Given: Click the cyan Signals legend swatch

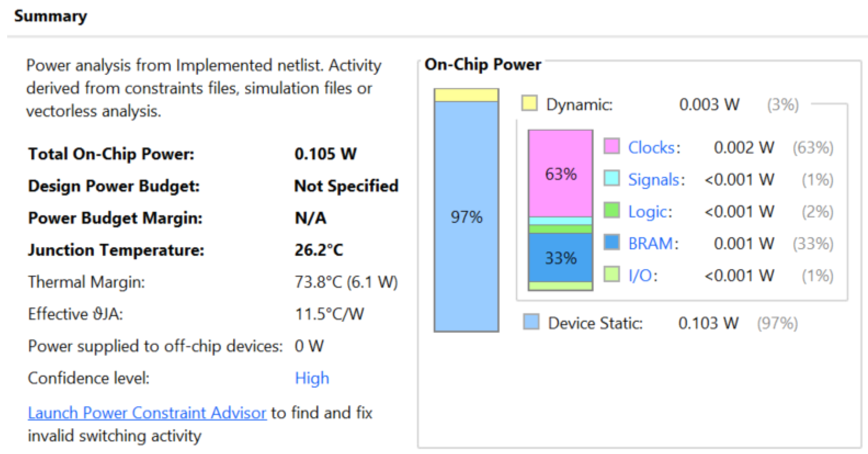Looking at the screenshot, I should coord(611,178).
